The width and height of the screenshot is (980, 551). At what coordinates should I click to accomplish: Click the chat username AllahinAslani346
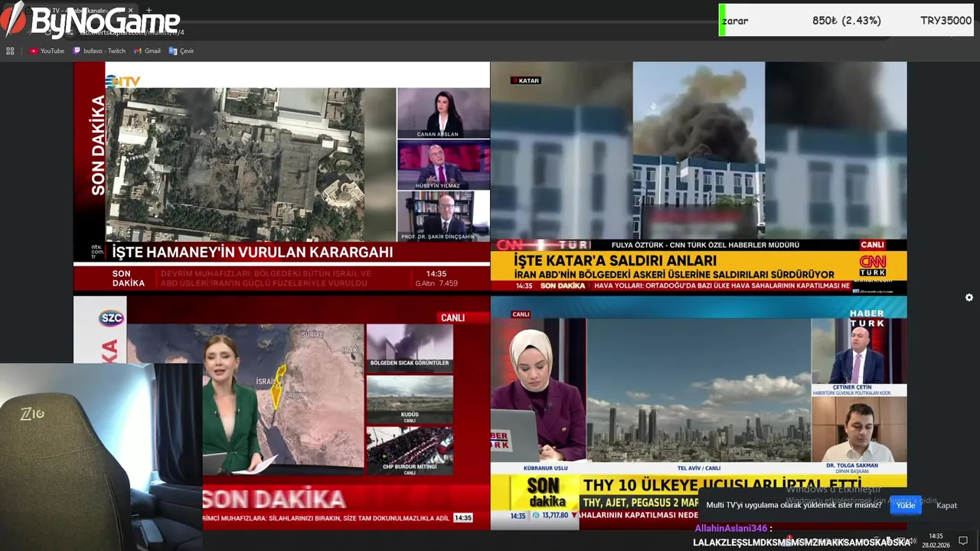click(x=730, y=528)
